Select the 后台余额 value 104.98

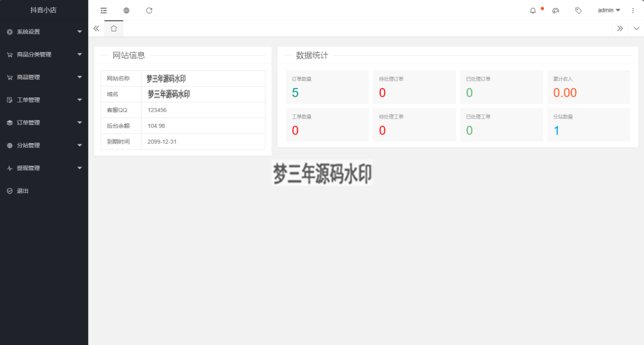point(156,126)
